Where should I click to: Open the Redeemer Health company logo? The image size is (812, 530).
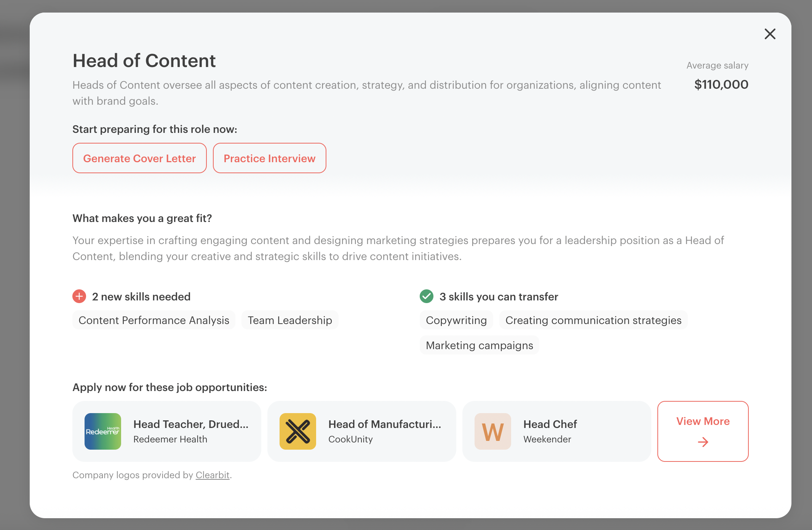103,431
